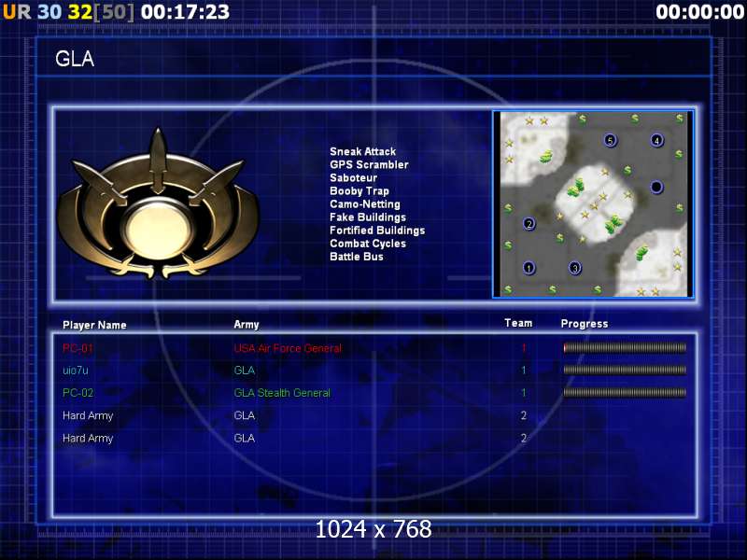Click the unnumbered black start marker on minimap

pos(656,187)
